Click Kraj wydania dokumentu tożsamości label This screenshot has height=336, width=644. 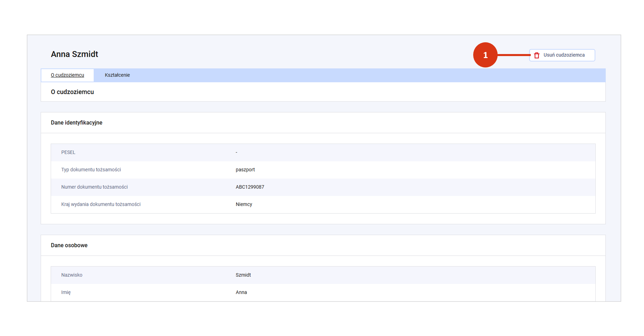101,204
